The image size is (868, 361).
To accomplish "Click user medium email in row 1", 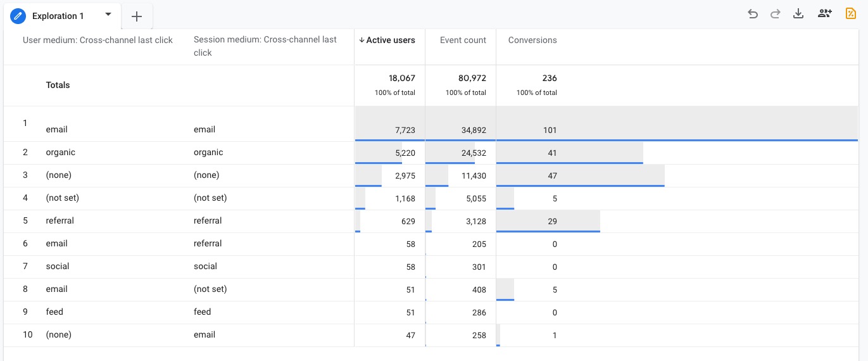I will [x=56, y=129].
